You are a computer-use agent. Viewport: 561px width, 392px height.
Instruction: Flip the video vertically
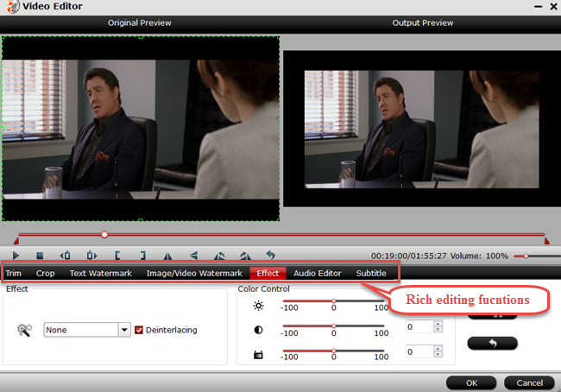pos(193,256)
